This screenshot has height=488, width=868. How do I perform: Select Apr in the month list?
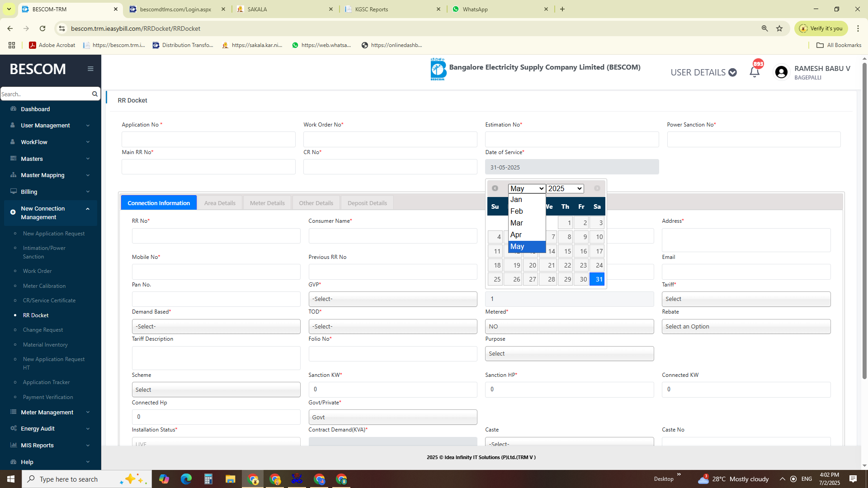(527, 235)
